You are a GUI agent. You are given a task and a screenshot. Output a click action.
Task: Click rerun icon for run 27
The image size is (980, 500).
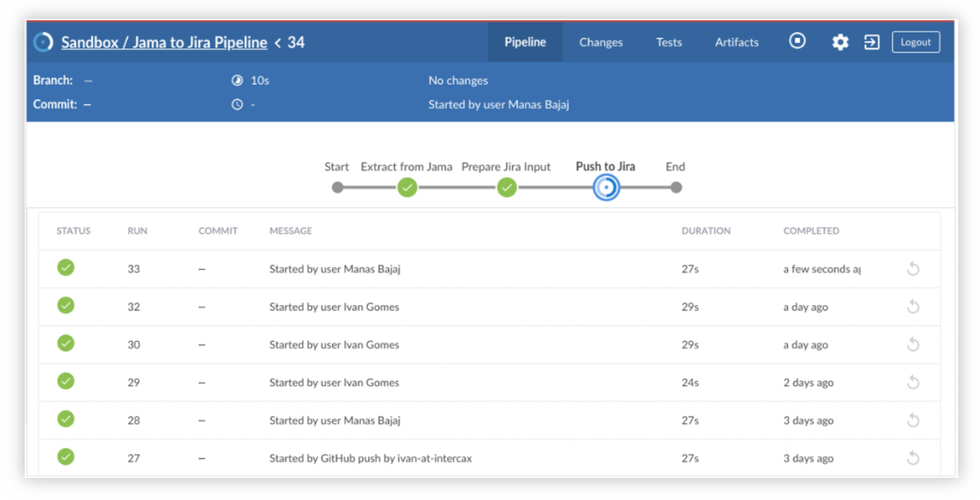coord(913,458)
